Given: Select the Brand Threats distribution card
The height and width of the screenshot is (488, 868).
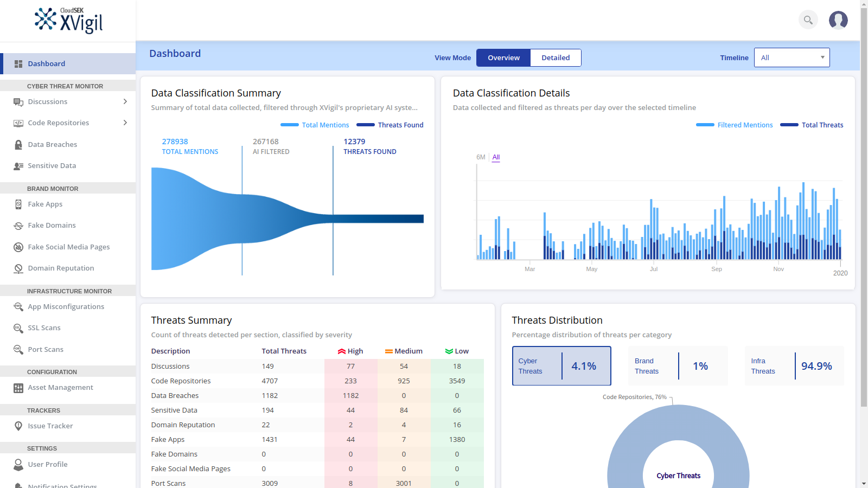Looking at the screenshot, I should pyautogui.click(x=678, y=366).
